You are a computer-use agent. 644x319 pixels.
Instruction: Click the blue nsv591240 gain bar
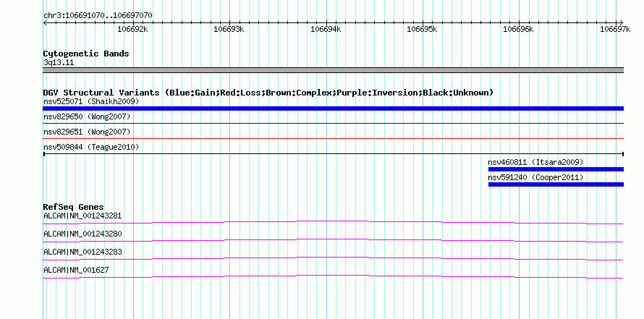pyautogui.click(x=556, y=184)
